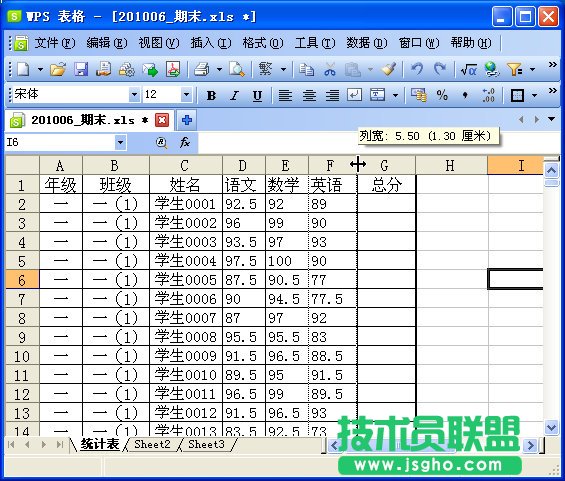This screenshot has height=481, width=565.
Task: Toggle italic formatting
Action: tap(235, 96)
